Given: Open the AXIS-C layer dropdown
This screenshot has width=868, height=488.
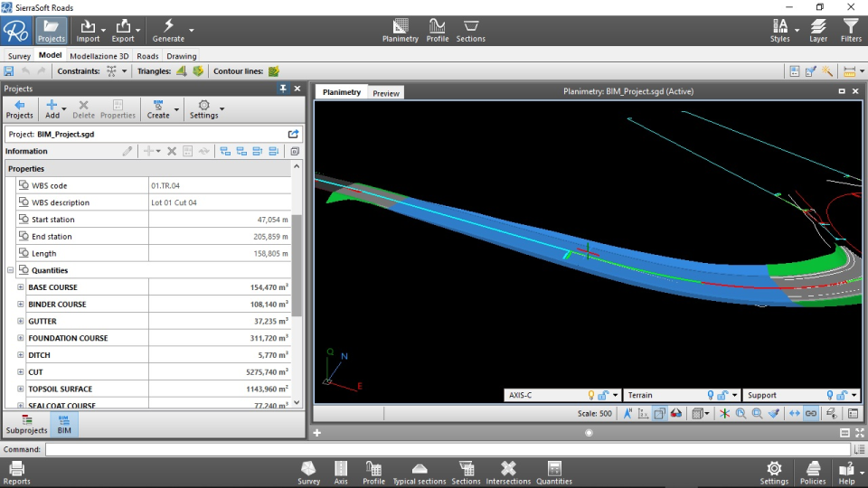Looking at the screenshot, I should click(x=615, y=396).
